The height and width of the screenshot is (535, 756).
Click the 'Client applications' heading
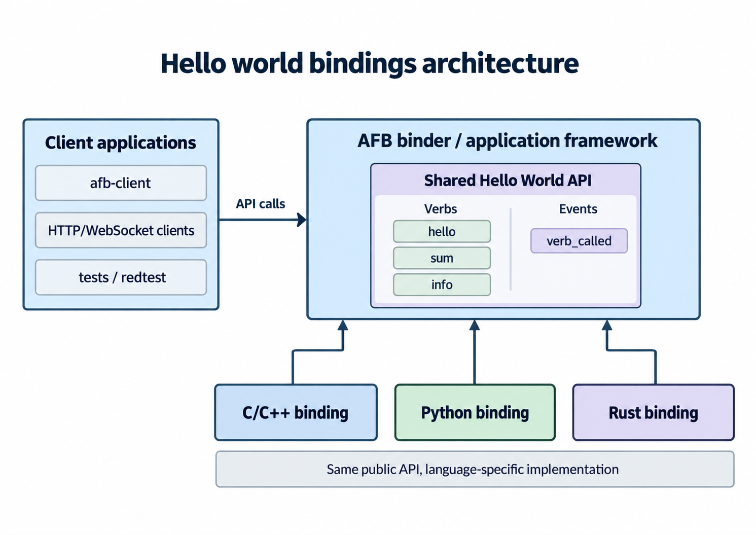(x=121, y=143)
